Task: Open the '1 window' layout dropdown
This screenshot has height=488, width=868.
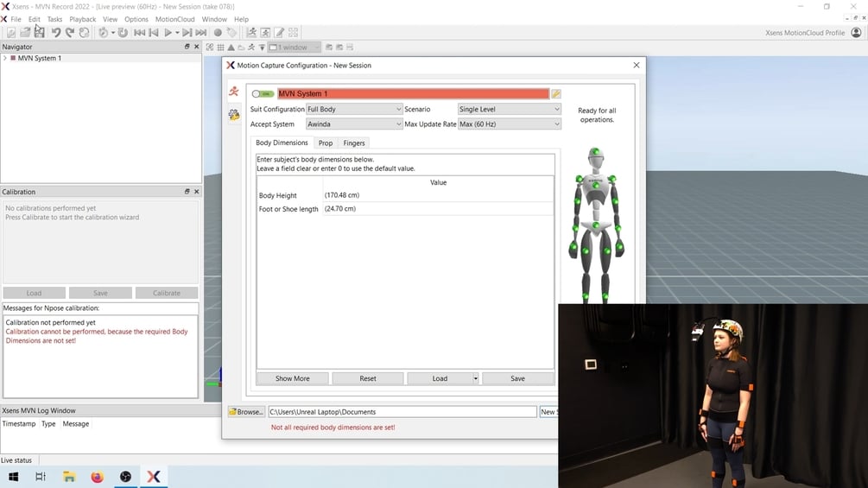Action: [295, 48]
